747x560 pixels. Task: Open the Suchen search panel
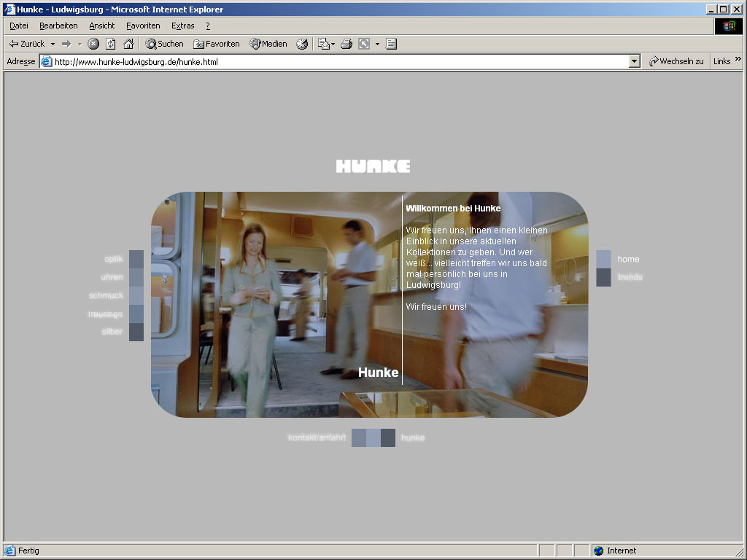164,44
